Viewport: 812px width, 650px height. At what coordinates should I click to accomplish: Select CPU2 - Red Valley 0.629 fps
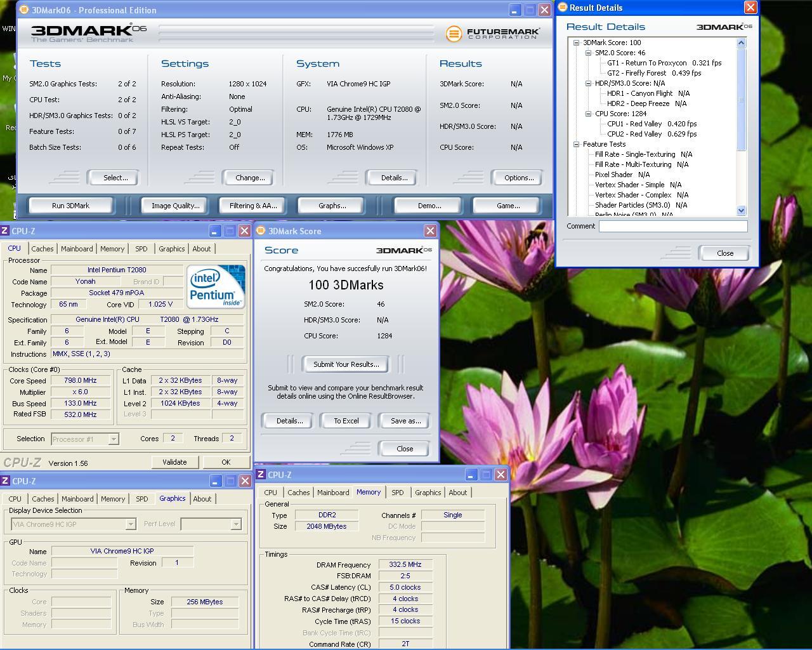[x=652, y=134]
